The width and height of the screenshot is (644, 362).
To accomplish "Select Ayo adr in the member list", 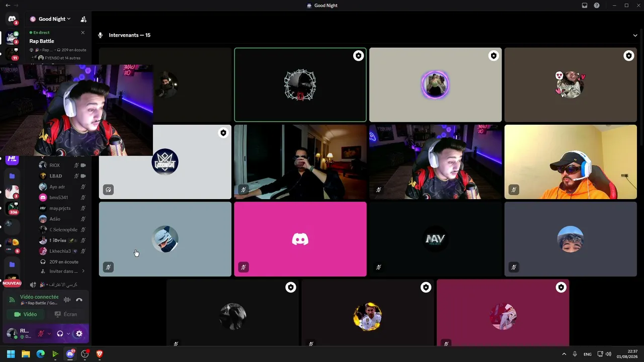I will (61, 187).
